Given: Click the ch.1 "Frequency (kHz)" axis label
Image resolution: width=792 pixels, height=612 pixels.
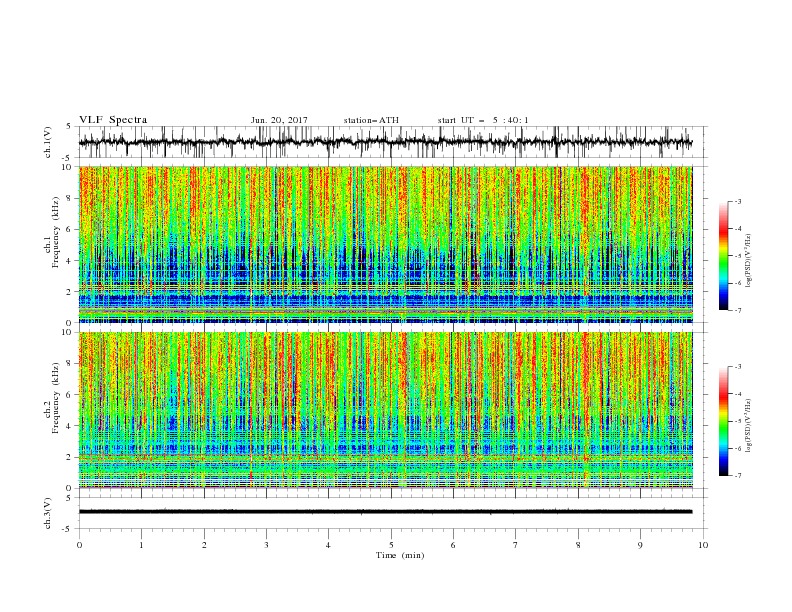Looking at the screenshot, I should [56, 234].
